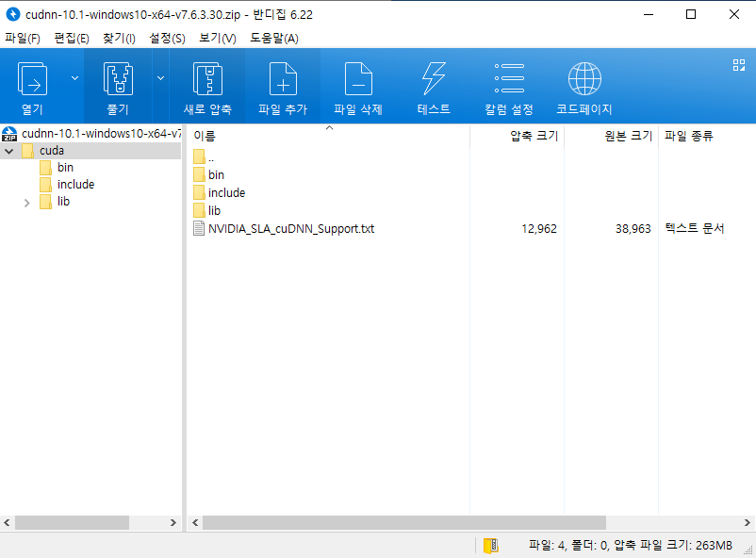Expand the lib folder in the tree
Image resolution: width=756 pixels, height=558 pixels.
27,203
